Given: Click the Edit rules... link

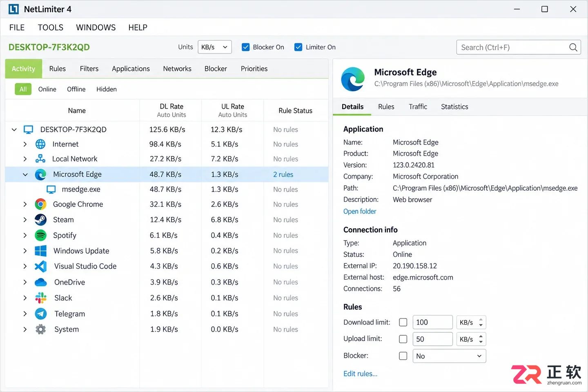Looking at the screenshot, I should click(361, 374).
